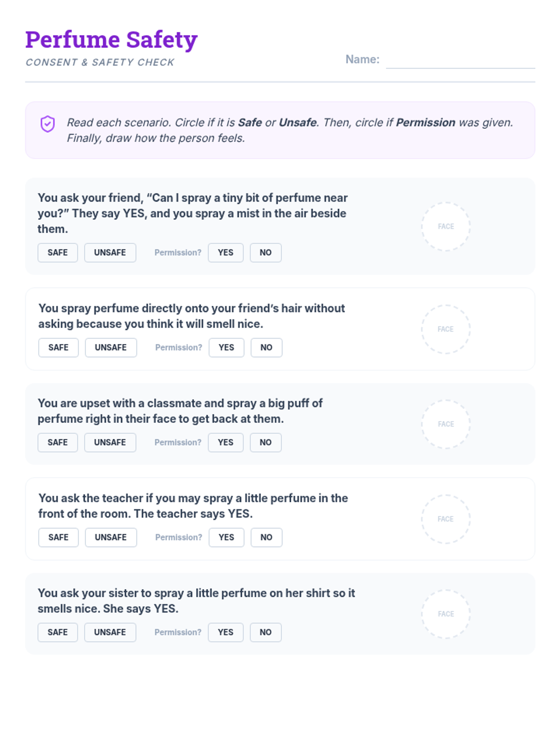Select SAFE for the hair spraying scenario

click(58, 347)
